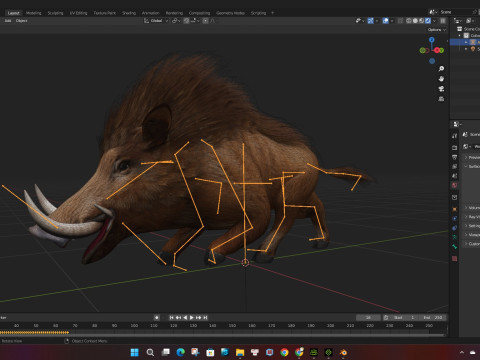Toggle use preview range clock icon
The height and width of the screenshot is (360, 480).
pos(386,317)
